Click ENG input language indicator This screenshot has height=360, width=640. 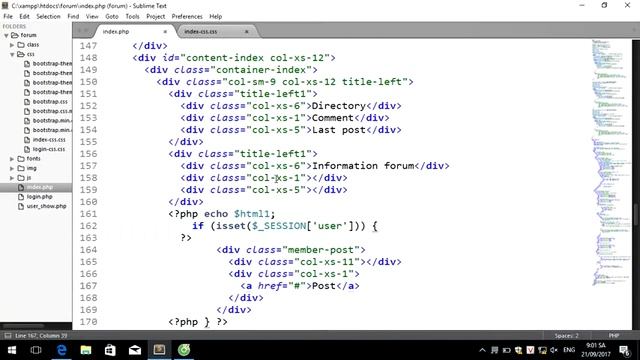(x=569, y=350)
